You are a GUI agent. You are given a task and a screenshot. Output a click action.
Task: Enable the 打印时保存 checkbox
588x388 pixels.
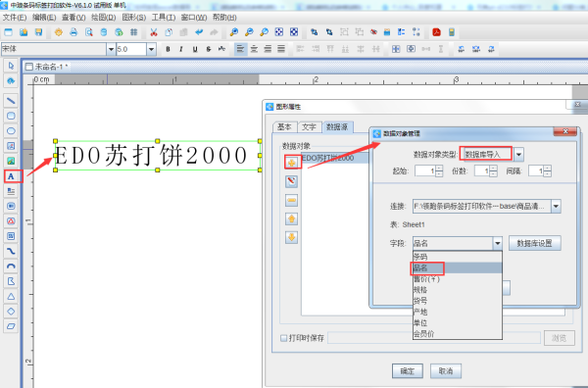tap(284, 338)
